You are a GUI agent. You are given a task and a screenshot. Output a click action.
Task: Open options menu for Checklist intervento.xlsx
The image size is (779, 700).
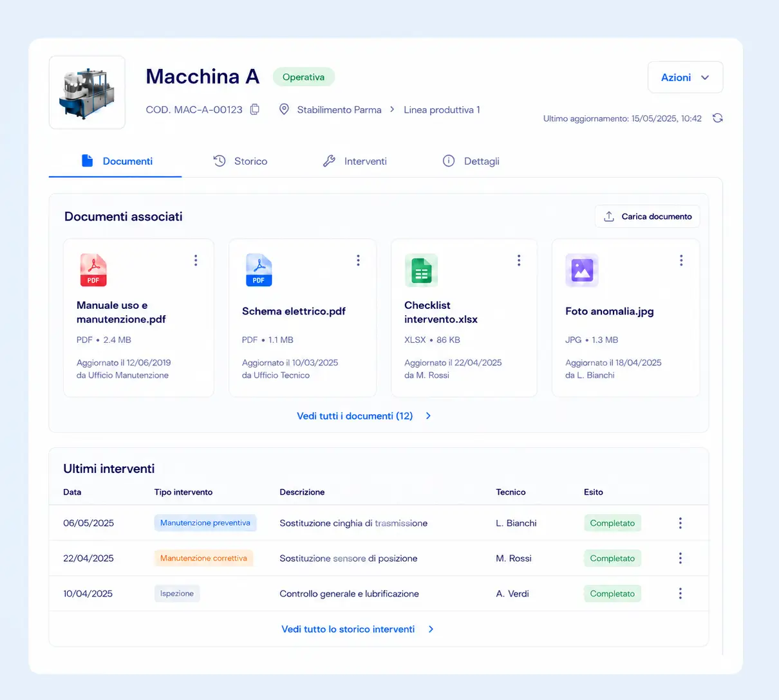point(519,261)
